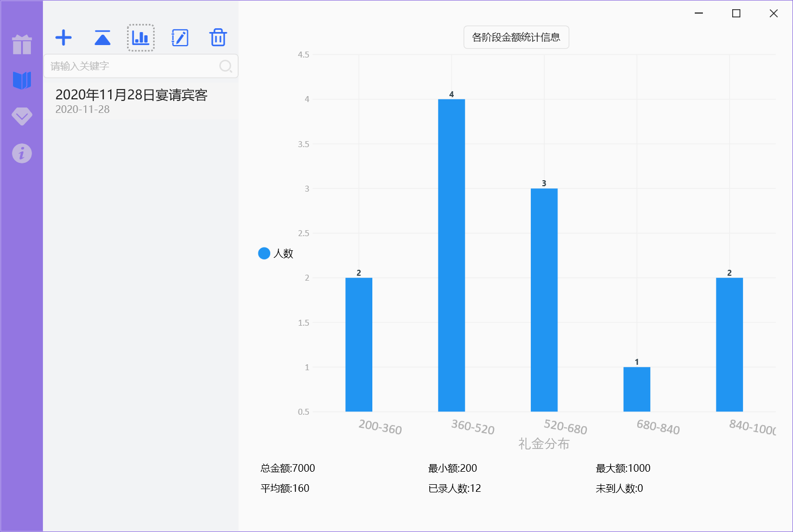Click the plus icon to add an event
Screen dimensions: 793x532
click(64, 37)
